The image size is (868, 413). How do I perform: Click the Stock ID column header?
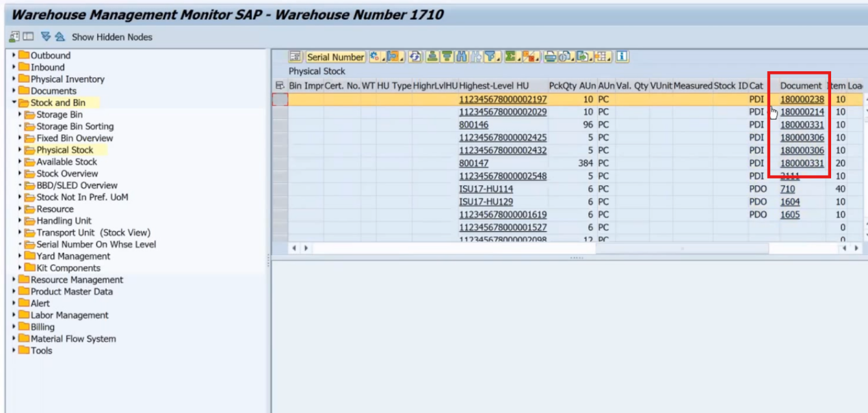coord(731,85)
